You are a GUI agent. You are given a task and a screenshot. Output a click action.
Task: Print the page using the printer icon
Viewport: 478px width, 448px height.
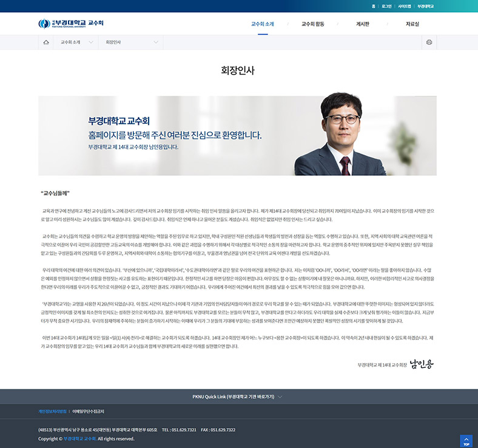click(429, 42)
